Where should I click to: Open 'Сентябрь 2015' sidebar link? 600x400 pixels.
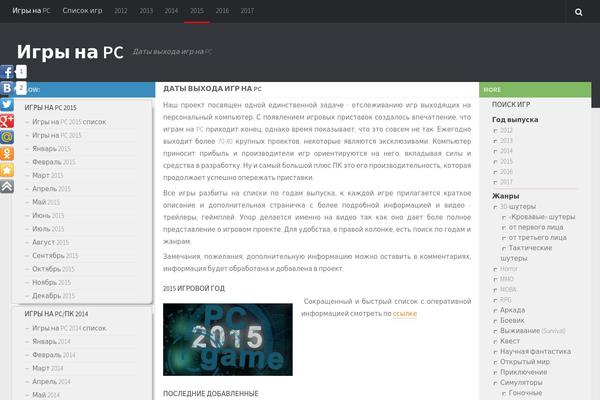click(x=55, y=256)
